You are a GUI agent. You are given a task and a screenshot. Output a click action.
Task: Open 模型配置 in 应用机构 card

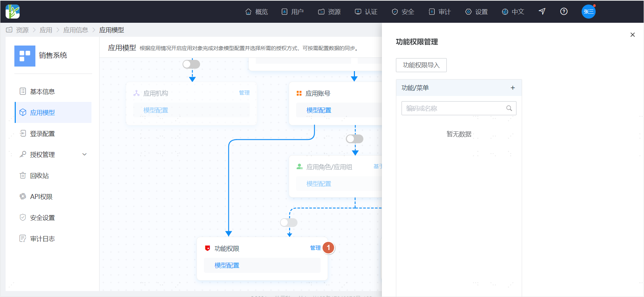pyautogui.click(x=156, y=110)
